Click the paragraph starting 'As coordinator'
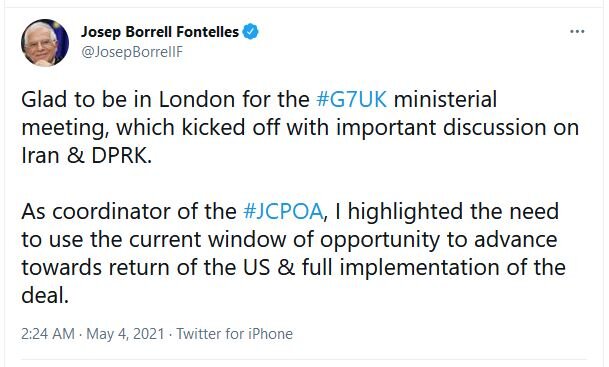 coord(293,253)
